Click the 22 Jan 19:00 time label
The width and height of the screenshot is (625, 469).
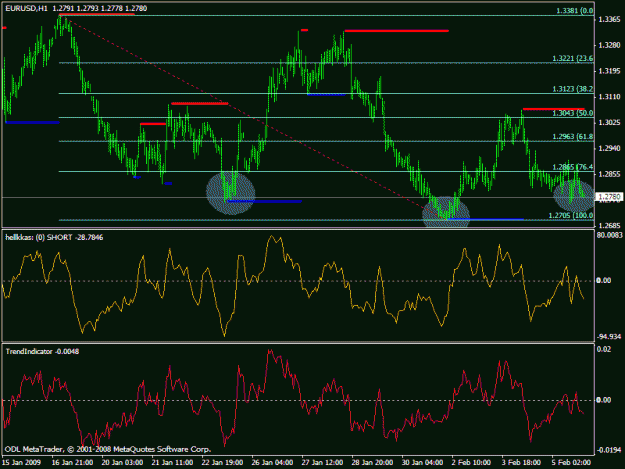[222, 463]
